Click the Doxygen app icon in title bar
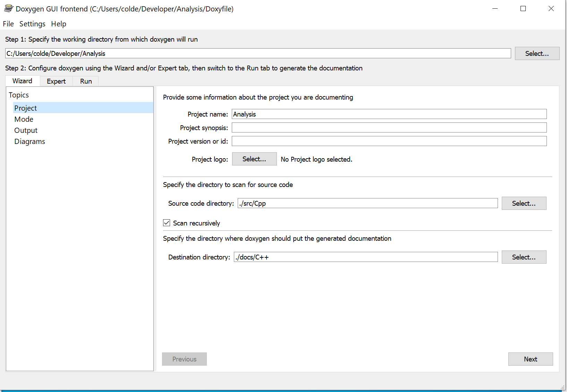The height and width of the screenshot is (392, 567). tap(9, 9)
